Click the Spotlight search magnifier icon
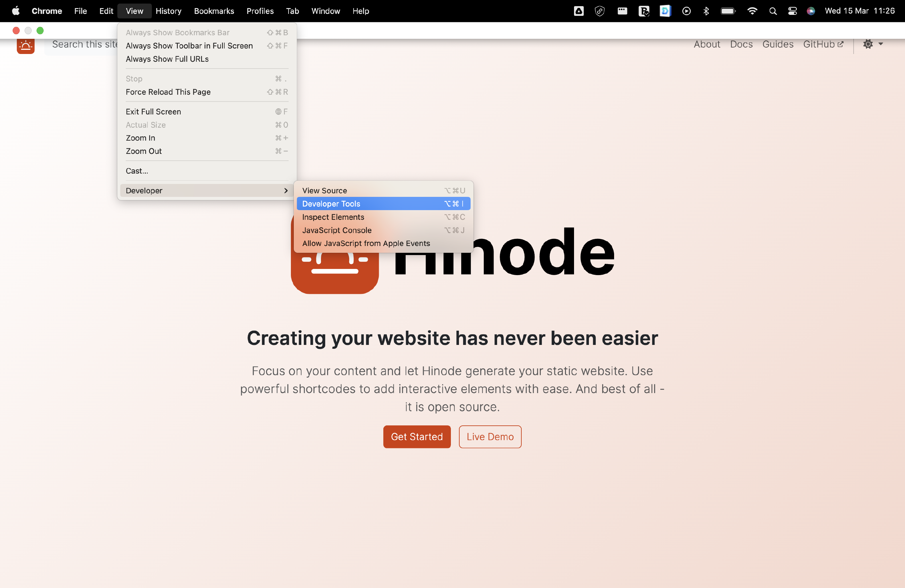 (x=773, y=11)
